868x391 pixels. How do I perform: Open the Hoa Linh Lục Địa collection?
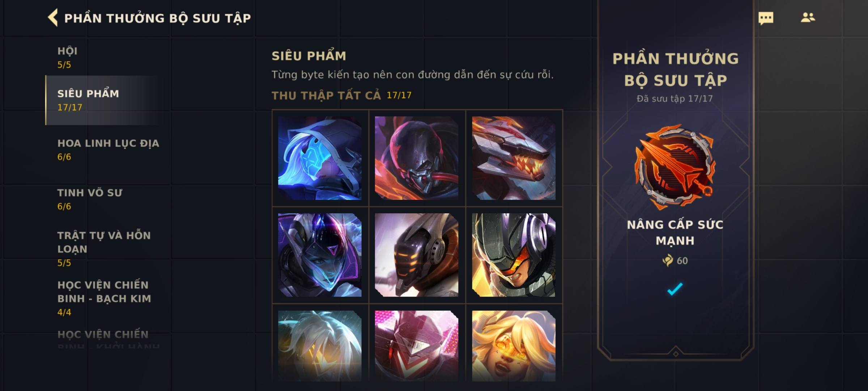pyautogui.click(x=108, y=150)
